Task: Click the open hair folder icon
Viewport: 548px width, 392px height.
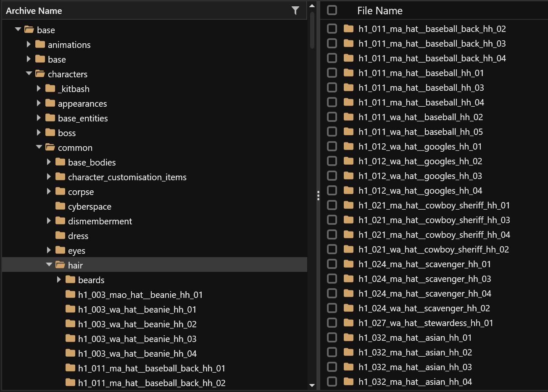Action: [x=61, y=265]
